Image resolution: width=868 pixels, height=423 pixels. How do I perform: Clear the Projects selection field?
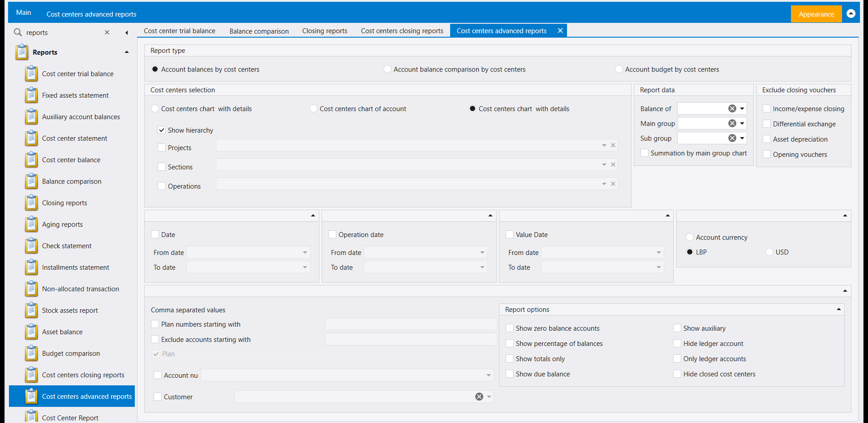(x=613, y=145)
